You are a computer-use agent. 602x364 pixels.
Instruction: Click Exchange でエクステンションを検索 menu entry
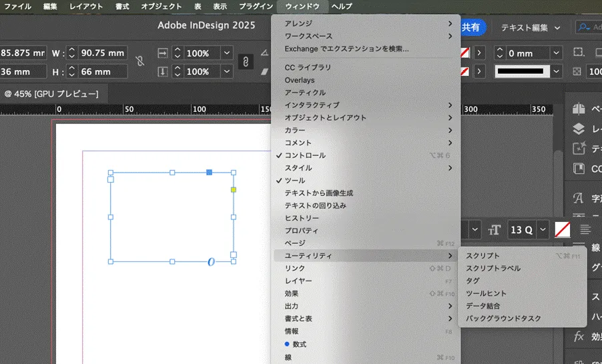coord(366,49)
